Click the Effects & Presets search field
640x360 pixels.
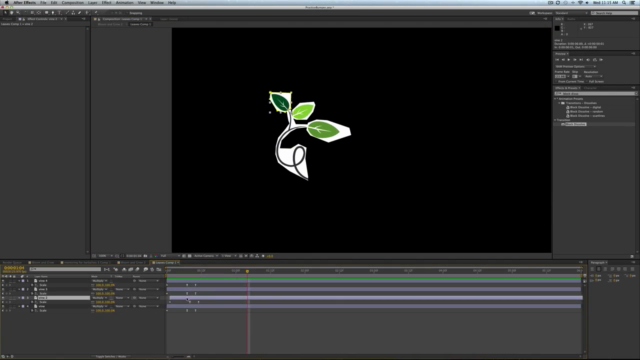[595, 93]
